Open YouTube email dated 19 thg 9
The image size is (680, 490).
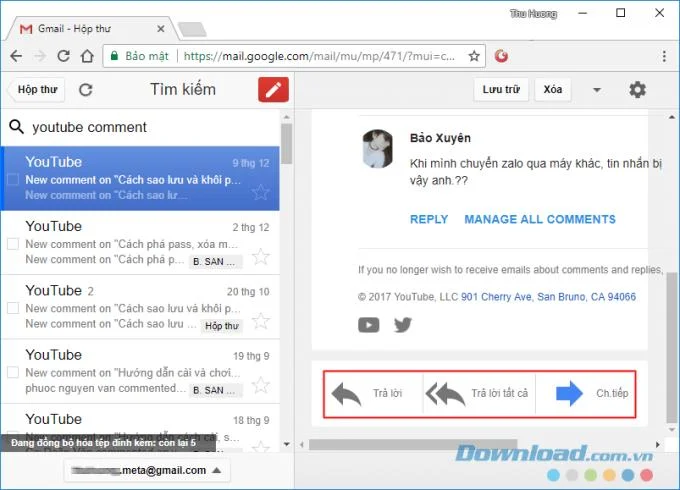coord(140,371)
